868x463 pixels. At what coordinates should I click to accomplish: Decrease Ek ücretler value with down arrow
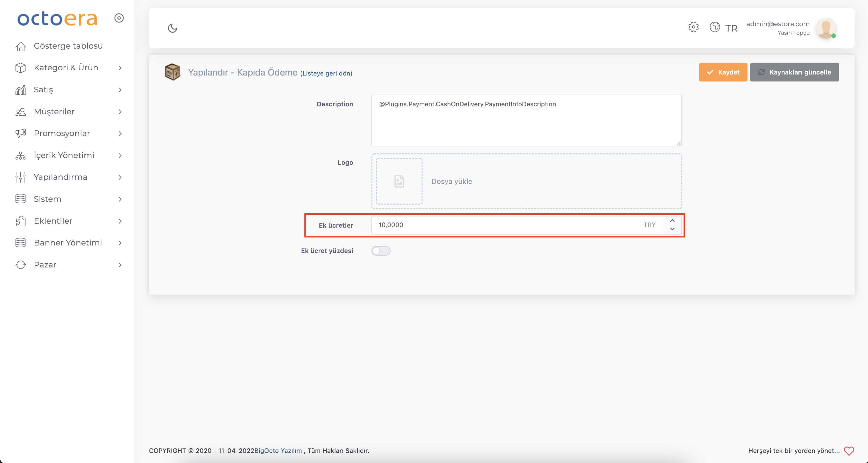(672, 229)
